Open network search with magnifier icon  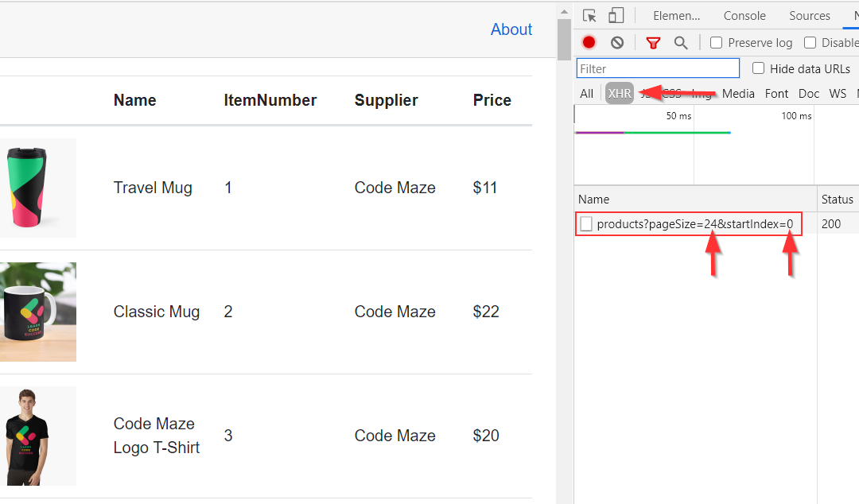pos(681,43)
